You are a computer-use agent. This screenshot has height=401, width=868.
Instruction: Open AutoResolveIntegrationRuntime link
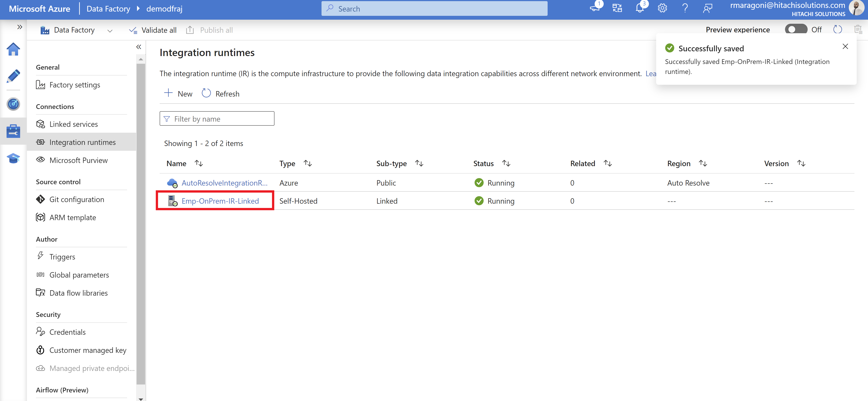pos(225,183)
